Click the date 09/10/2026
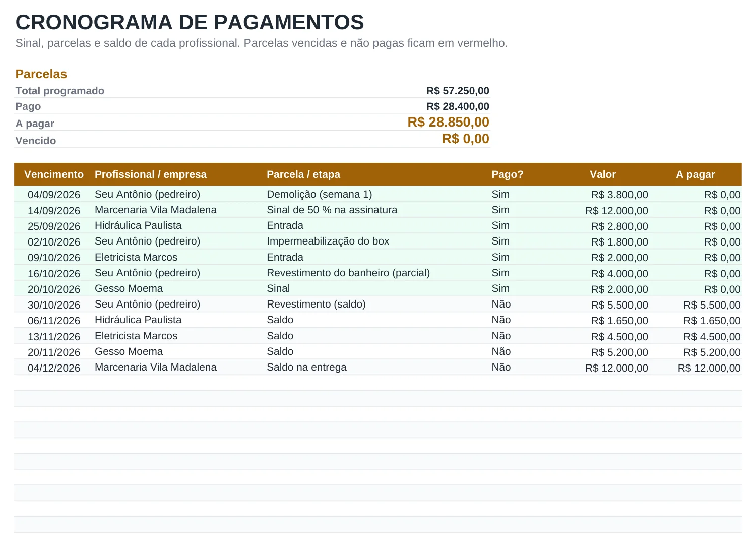Screen dimensions: 756x547 click(54, 258)
